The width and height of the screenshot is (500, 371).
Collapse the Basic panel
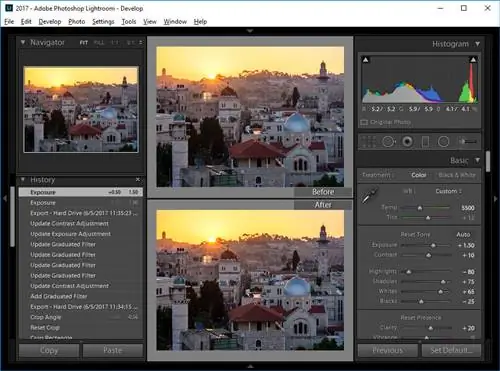(x=478, y=160)
